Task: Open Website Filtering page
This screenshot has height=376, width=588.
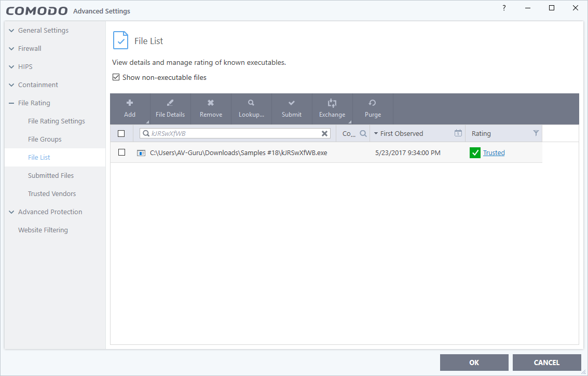Action: tap(43, 230)
